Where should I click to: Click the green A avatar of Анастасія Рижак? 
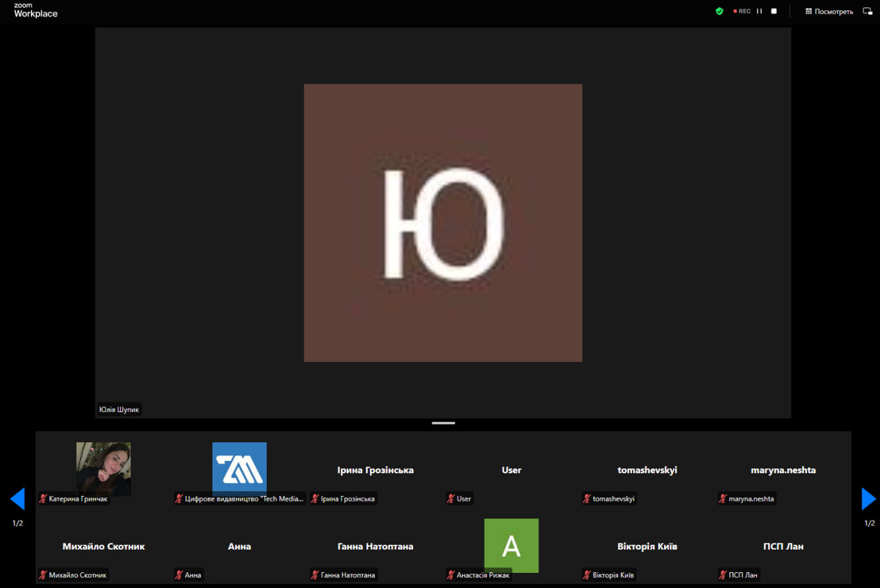click(x=511, y=545)
